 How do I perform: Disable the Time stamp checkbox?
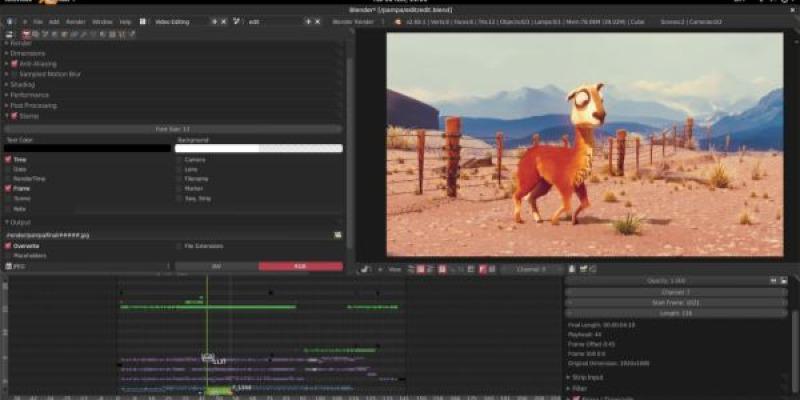point(9,159)
